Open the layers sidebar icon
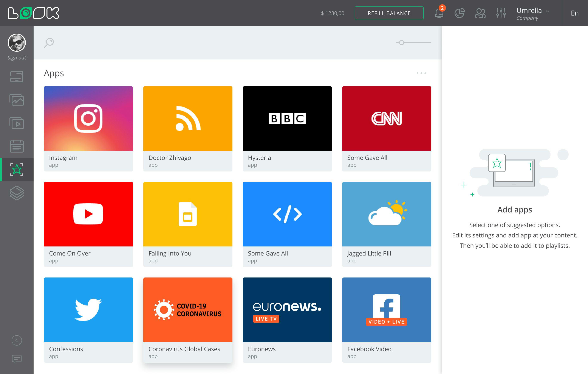Screen dimensions: 588x374 [17, 193]
